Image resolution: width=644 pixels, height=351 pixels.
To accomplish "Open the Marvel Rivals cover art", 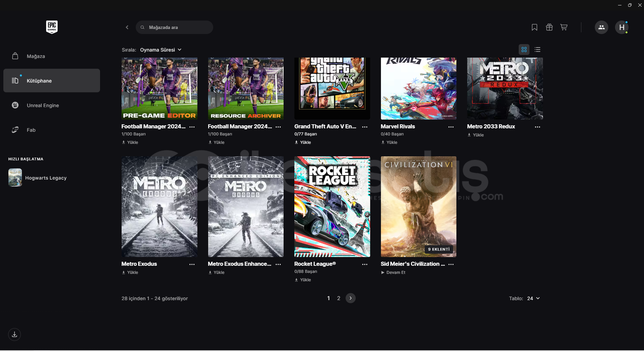I will click(x=419, y=89).
